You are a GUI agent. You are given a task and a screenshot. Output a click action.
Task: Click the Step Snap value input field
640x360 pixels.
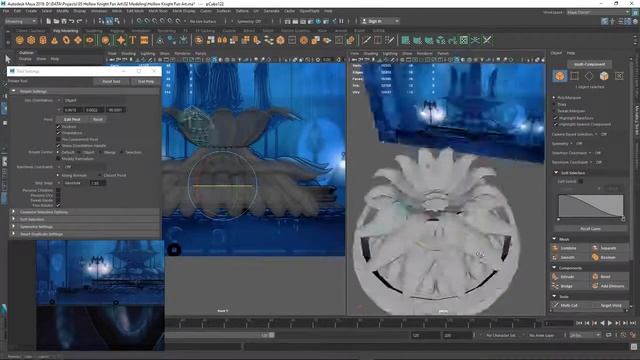[98, 183]
